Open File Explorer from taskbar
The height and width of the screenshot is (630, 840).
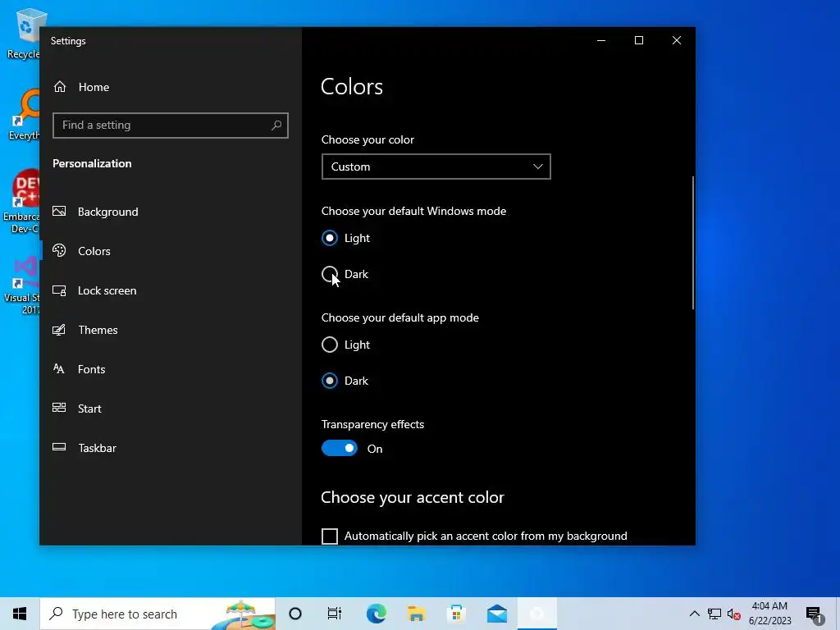coord(416,614)
